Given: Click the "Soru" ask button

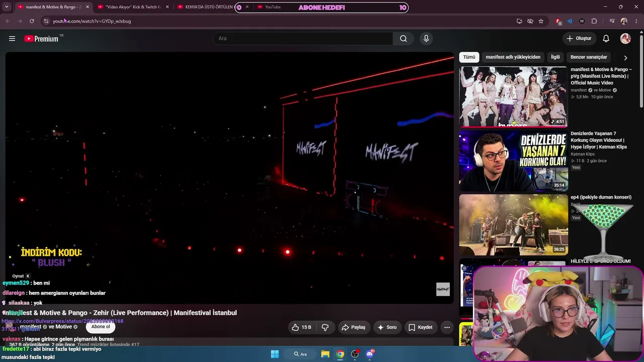Looking at the screenshot, I should coord(387,327).
